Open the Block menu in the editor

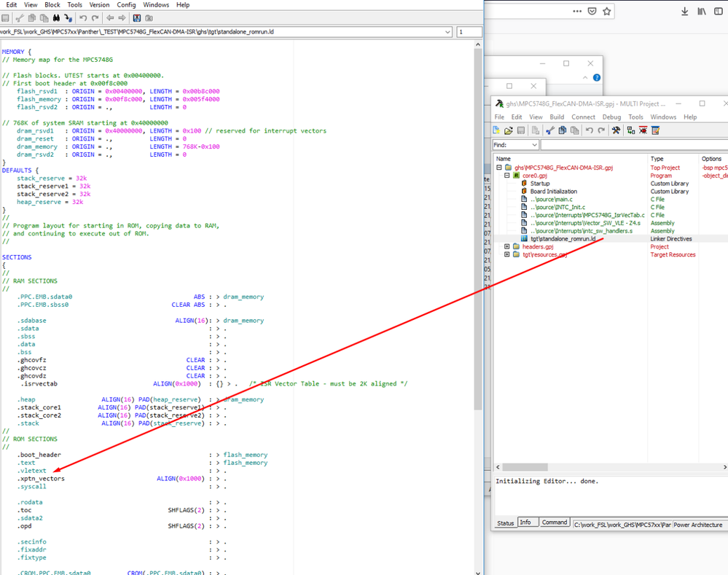click(52, 4)
